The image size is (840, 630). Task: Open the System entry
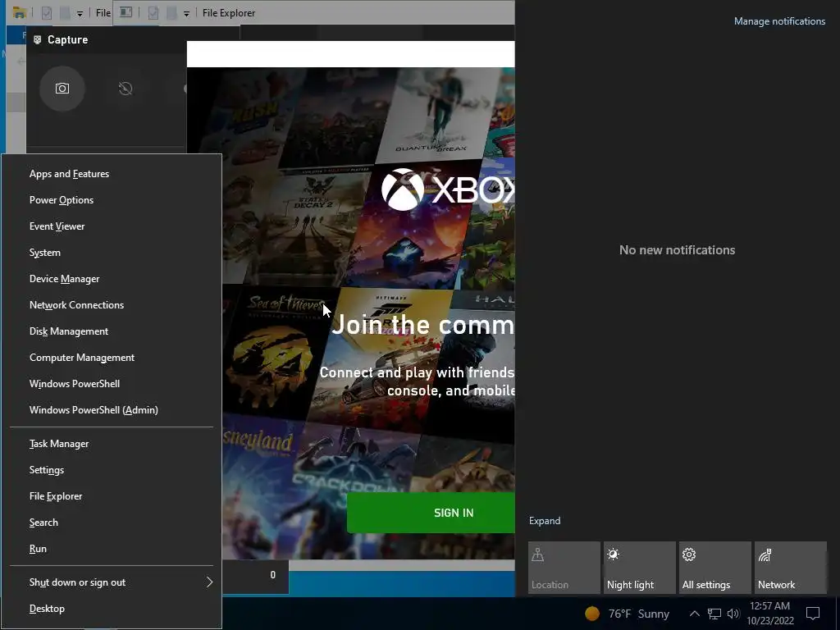[x=112, y=253]
